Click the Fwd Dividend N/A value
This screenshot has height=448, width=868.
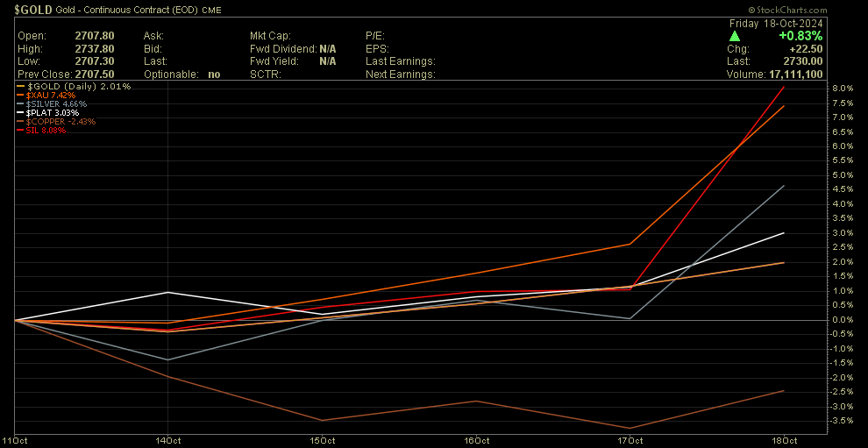pyautogui.click(x=328, y=49)
